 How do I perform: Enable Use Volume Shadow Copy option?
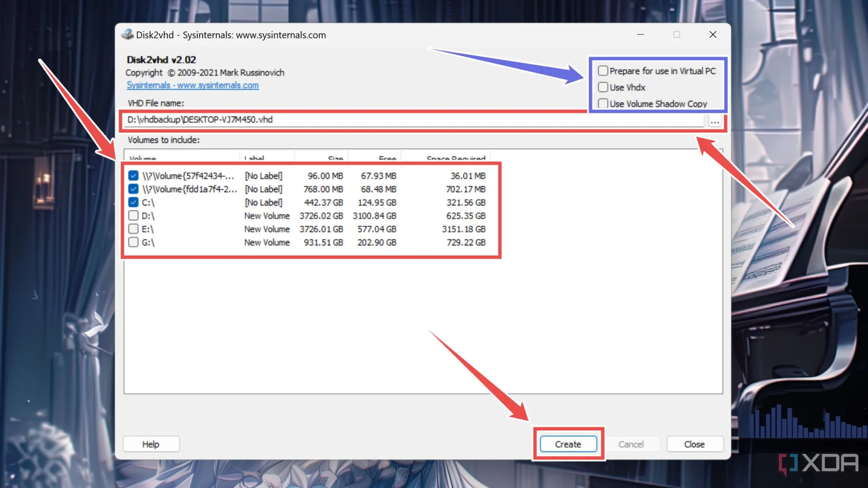[603, 103]
